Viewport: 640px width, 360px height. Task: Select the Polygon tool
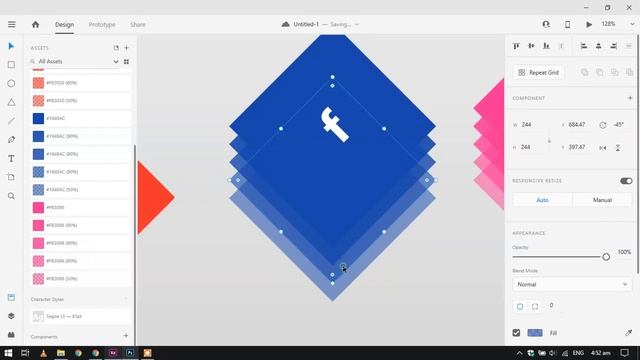click(x=11, y=102)
